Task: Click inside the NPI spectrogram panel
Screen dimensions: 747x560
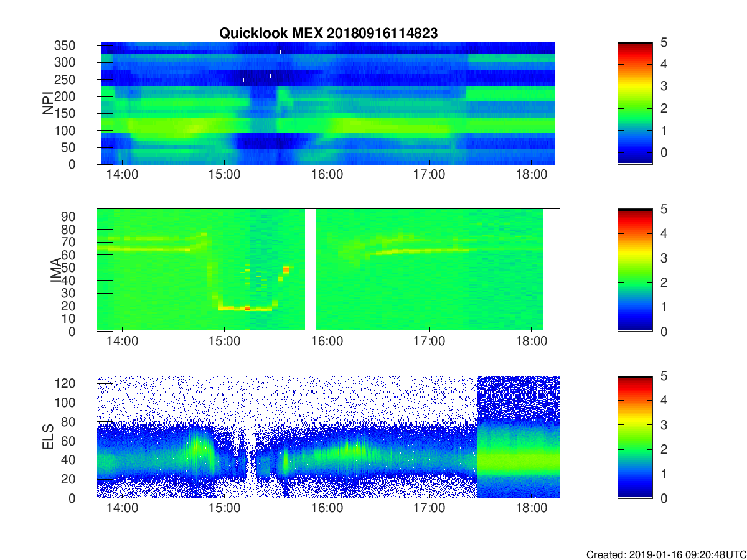Action: (x=328, y=103)
